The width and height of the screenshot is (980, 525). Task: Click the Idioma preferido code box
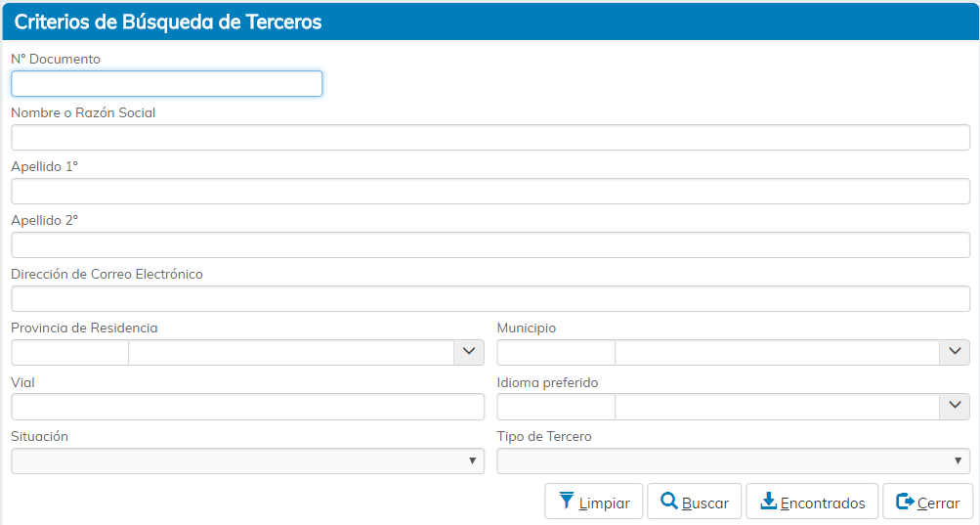[556, 407]
